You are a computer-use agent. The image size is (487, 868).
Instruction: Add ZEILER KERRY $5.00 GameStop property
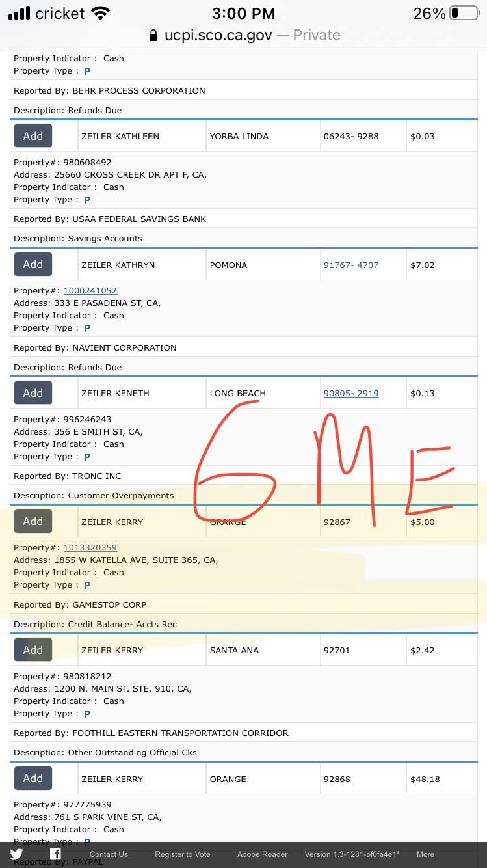coord(33,521)
